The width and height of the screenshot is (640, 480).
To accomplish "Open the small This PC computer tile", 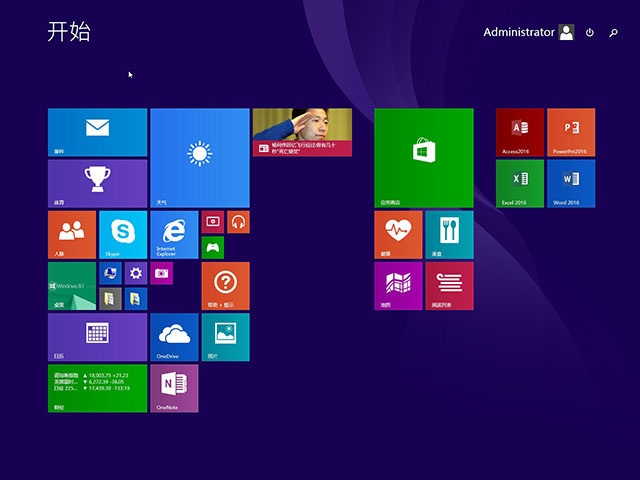I will pos(111,273).
